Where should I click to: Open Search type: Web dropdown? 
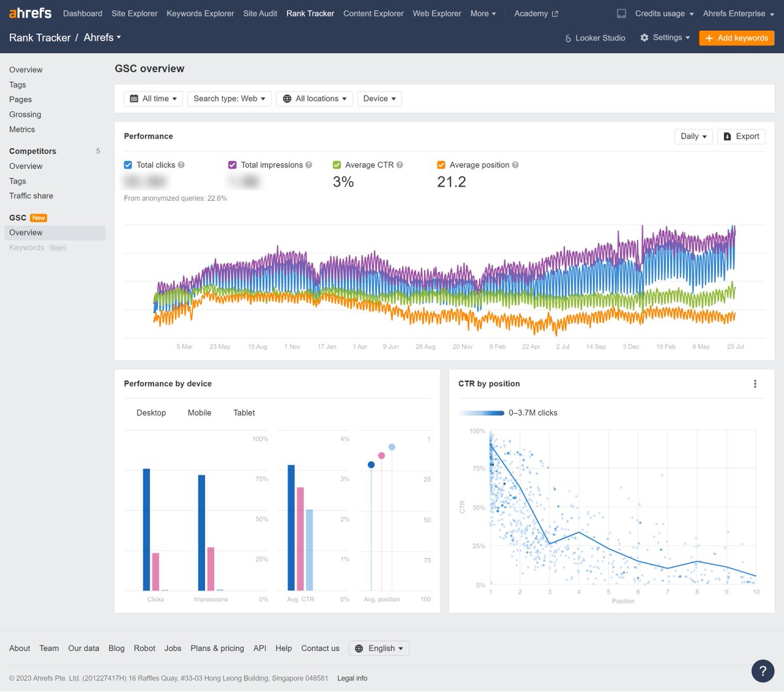pos(229,99)
